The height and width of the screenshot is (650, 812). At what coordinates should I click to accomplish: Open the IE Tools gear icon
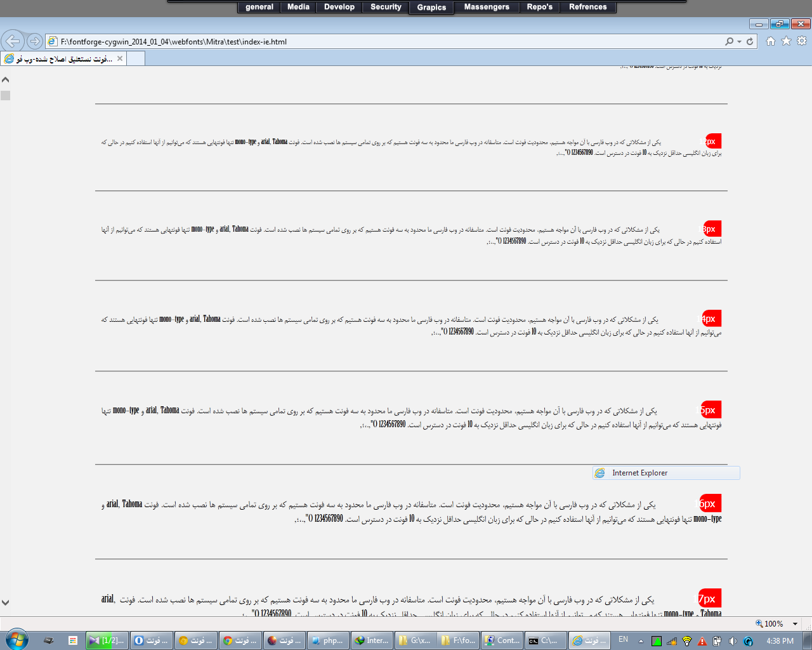tap(802, 41)
